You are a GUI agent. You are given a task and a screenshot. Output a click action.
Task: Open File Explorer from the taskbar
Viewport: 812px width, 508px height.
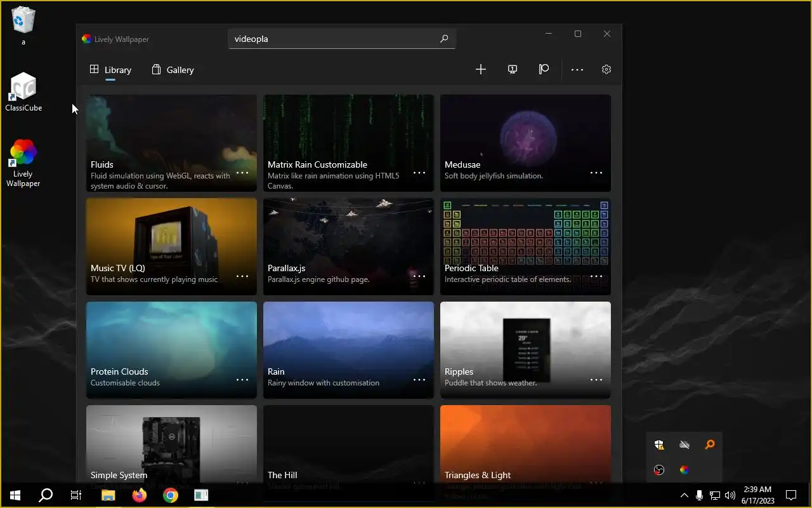[108, 495]
